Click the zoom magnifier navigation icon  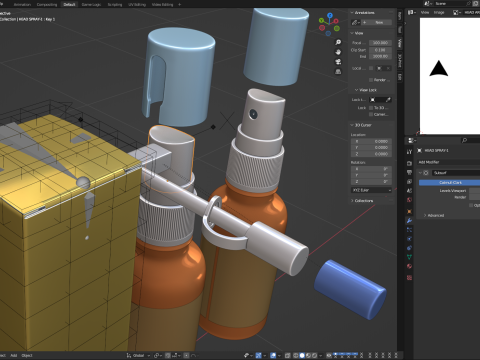click(338, 42)
